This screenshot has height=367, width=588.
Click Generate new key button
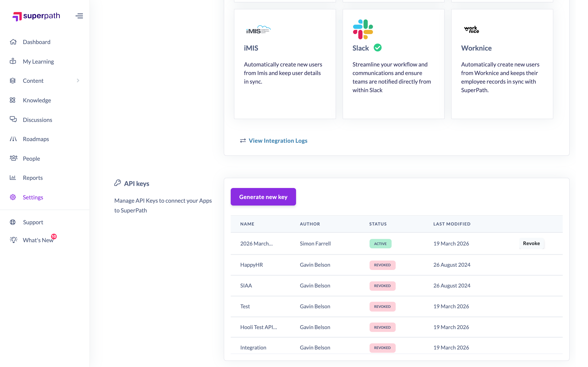[x=263, y=197]
